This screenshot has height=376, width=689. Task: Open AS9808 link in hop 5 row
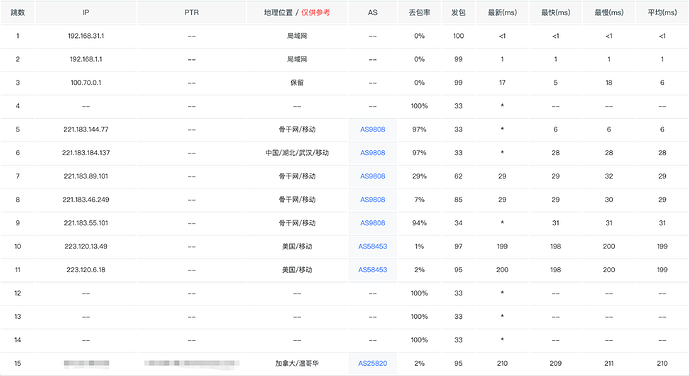(x=373, y=130)
